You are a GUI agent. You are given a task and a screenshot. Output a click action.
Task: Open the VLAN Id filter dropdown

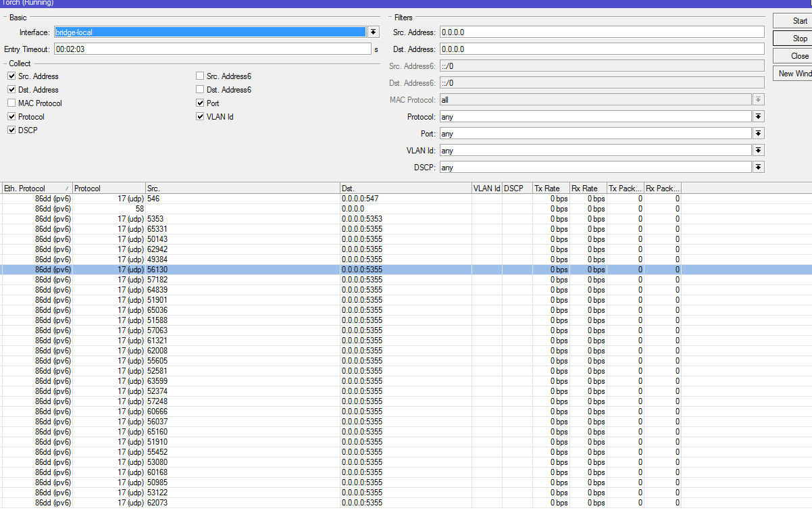click(759, 151)
